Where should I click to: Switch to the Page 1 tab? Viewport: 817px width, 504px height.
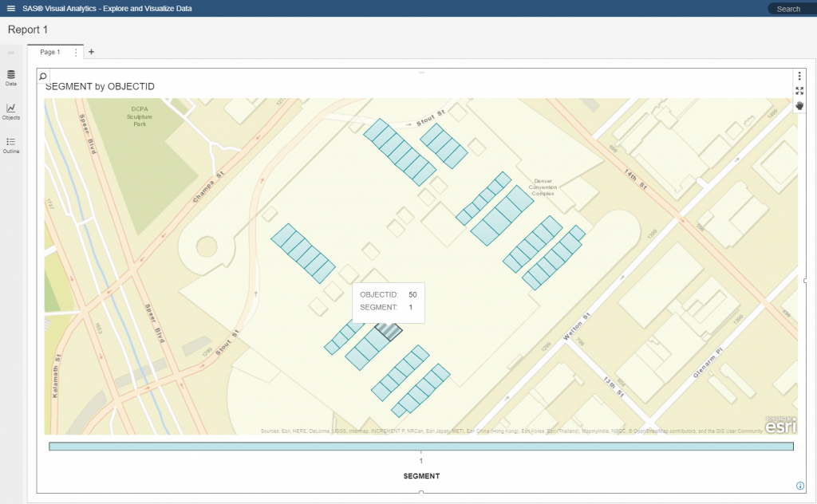click(x=49, y=51)
